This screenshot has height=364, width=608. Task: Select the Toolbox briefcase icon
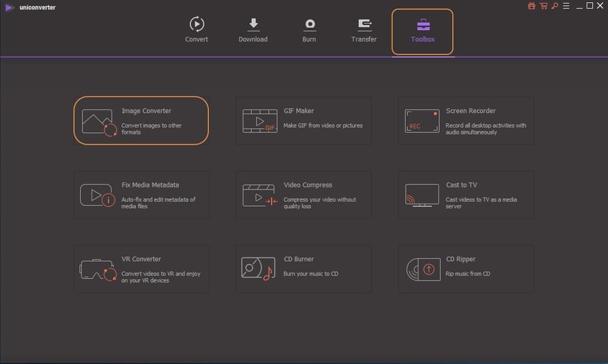(x=423, y=24)
